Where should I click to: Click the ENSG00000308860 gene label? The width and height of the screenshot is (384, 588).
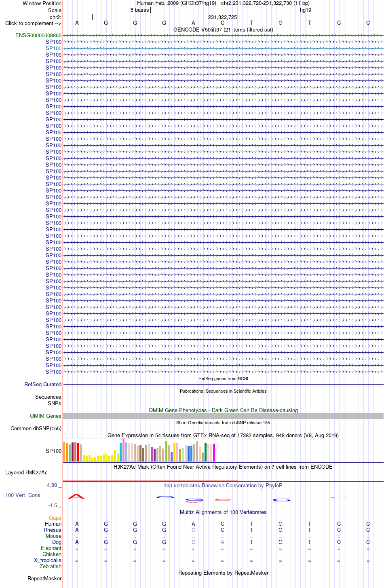(x=38, y=36)
